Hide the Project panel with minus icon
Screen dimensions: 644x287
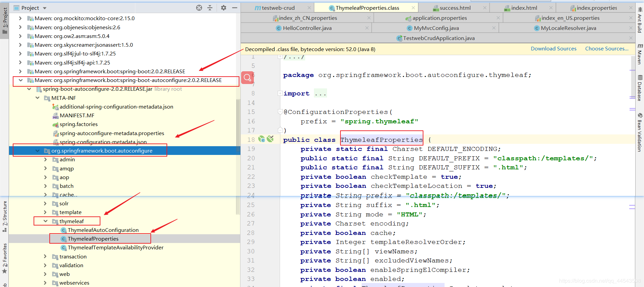tap(235, 8)
